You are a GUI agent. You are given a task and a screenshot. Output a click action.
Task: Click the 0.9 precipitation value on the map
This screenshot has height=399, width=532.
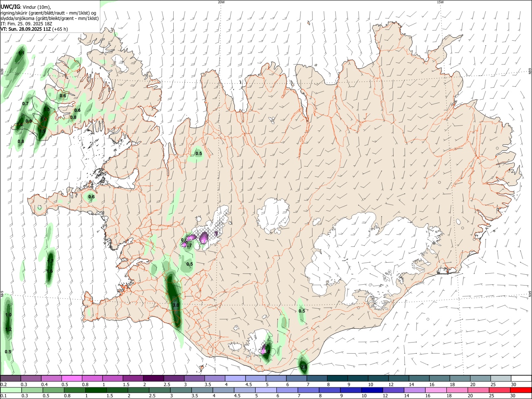(29, 121)
